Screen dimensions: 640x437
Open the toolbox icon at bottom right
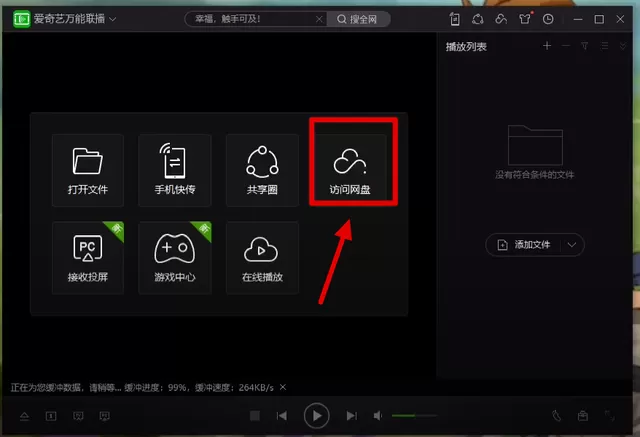[x=583, y=416]
